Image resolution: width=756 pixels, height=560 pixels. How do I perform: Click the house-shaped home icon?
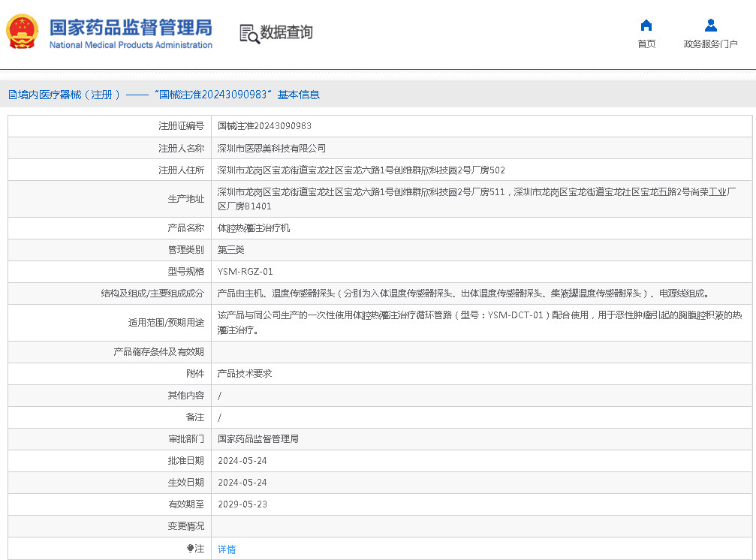point(646,26)
